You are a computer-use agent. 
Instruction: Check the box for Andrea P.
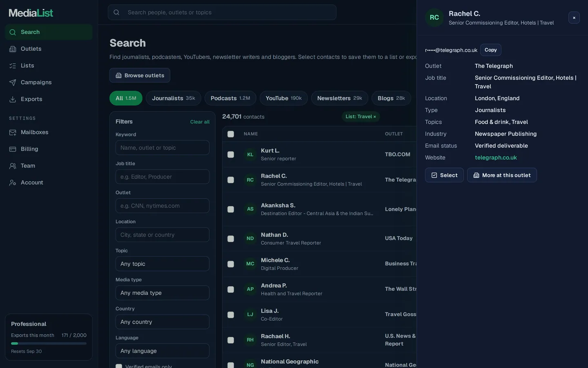click(231, 289)
